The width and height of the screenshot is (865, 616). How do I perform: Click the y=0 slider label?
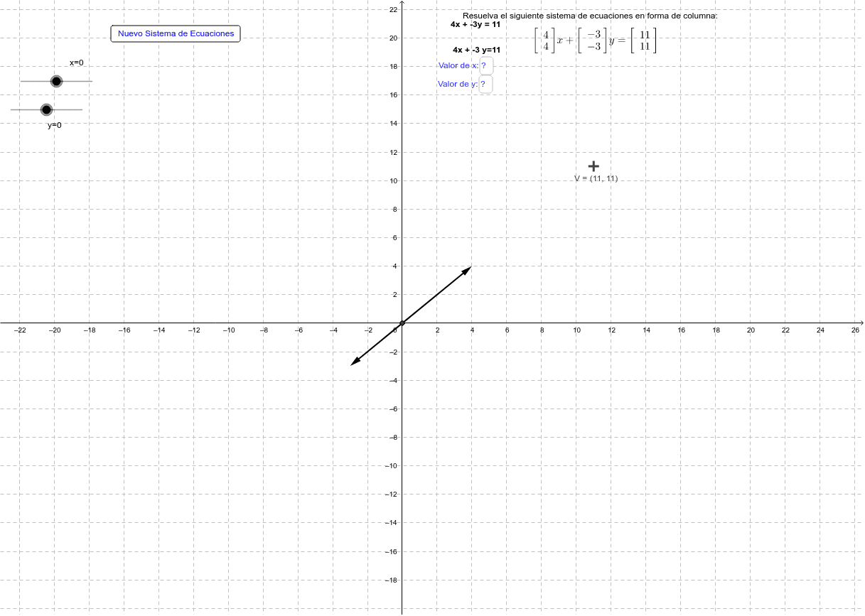[55, 125]
